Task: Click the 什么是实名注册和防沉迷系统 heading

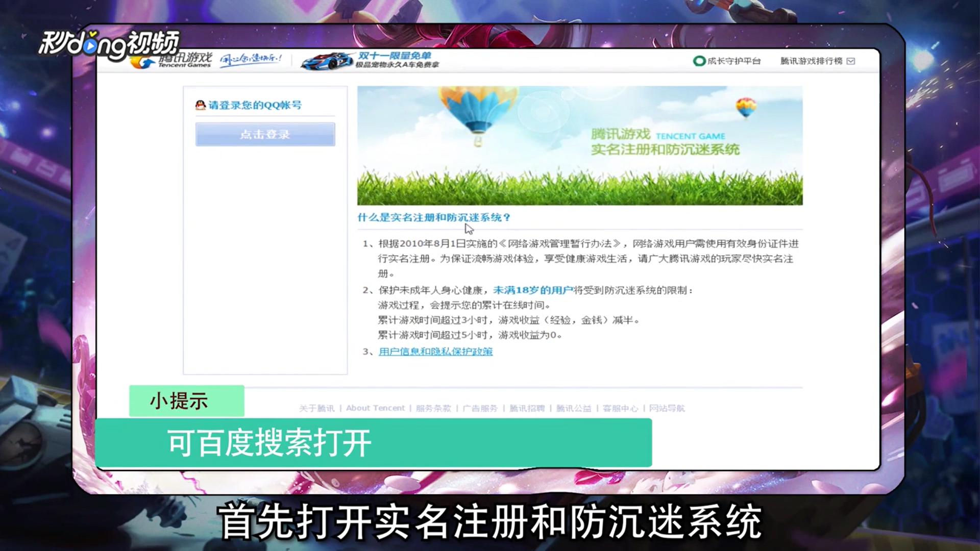Action: pos(434,217)
